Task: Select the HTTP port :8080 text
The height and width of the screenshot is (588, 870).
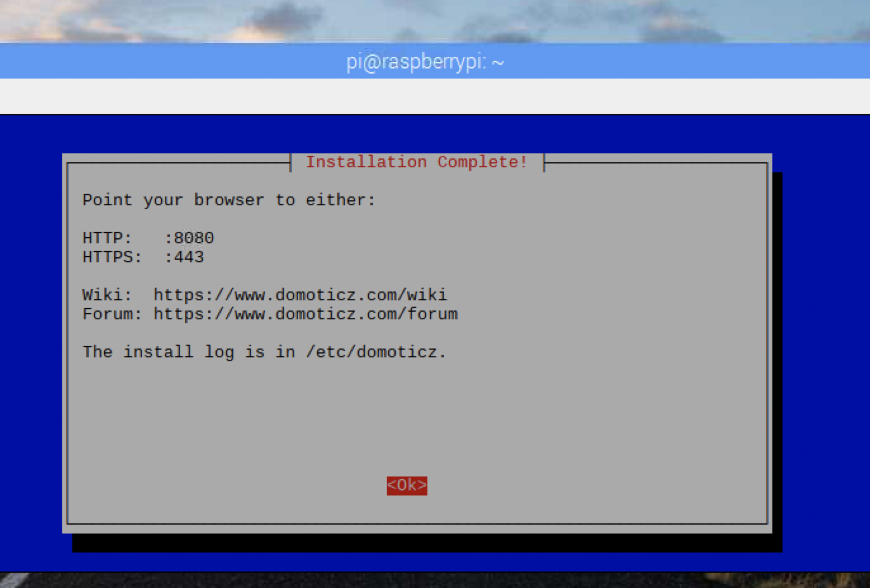Action: [189, 238]
